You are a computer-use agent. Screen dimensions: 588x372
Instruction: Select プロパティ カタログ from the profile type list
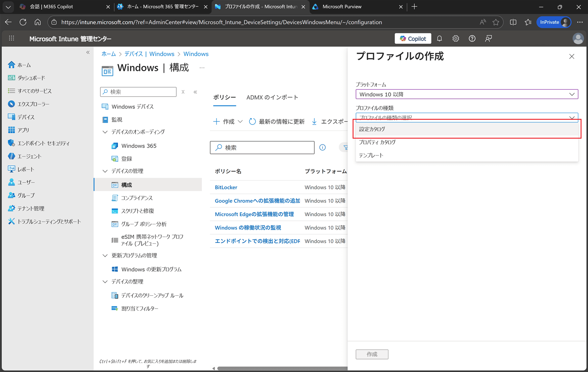point(466,142)
